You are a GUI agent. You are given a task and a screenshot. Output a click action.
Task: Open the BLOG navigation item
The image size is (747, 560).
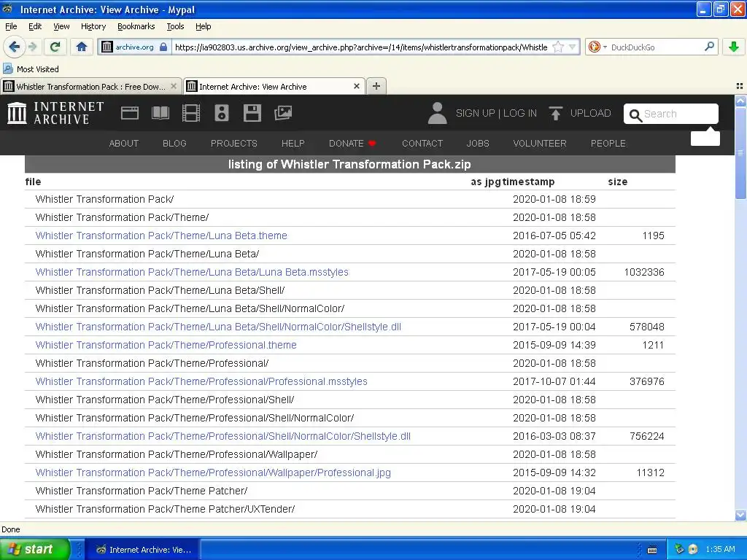174,144
